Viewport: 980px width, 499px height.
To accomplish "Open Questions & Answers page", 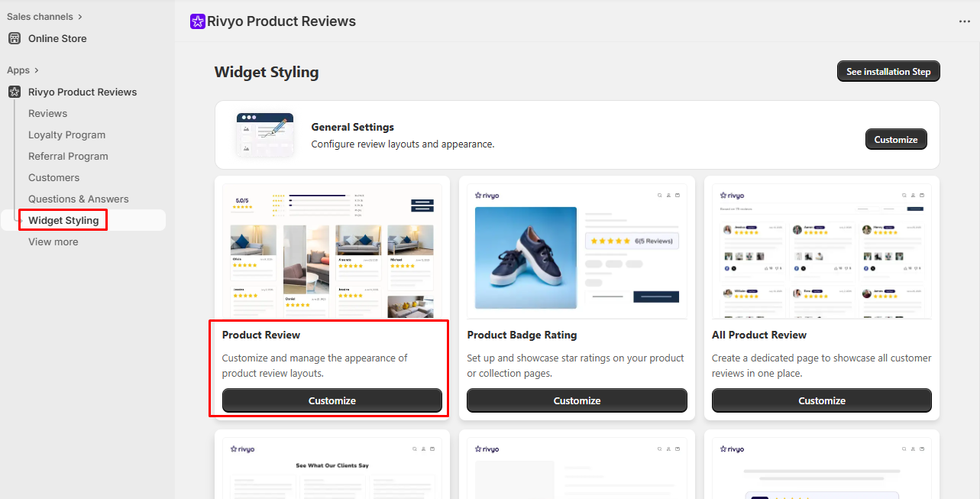I will [79, 199].
